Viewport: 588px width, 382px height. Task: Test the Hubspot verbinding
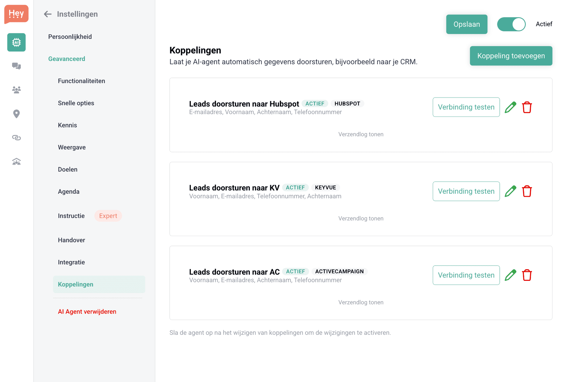click(x=466, y=107)
